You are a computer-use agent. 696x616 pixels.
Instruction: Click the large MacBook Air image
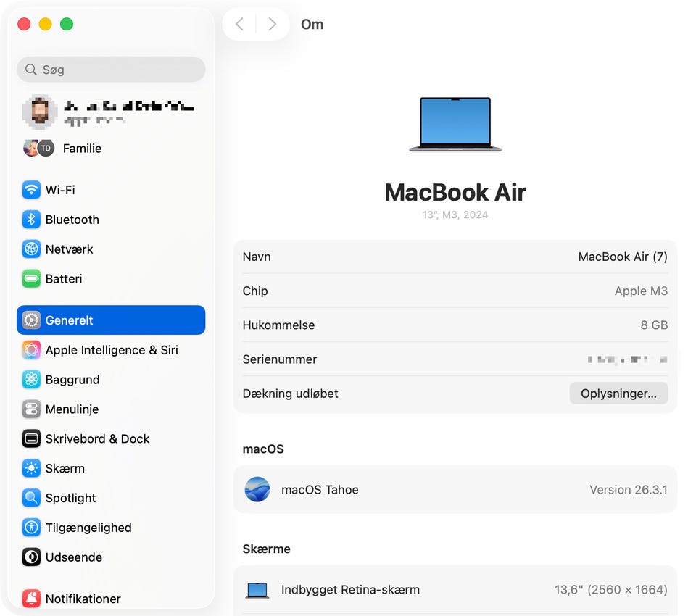pyautogui.click(x=455, y=125)
